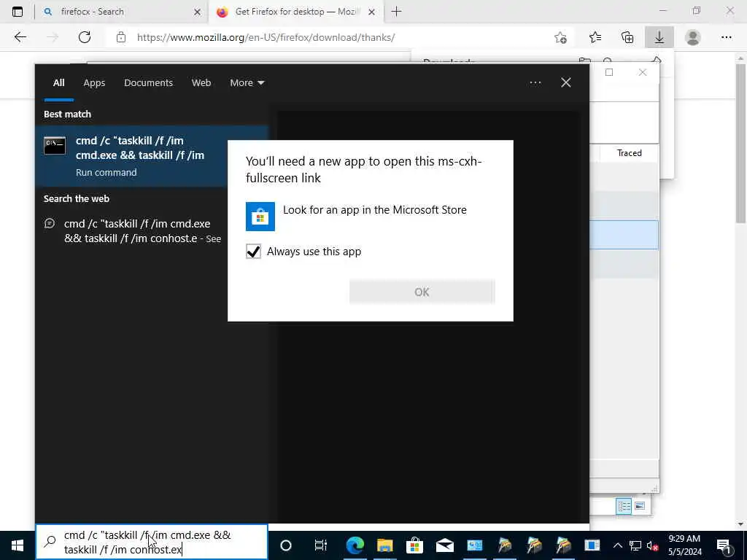Close the Windows Search panel
Screen dimensions: 747x560
click(566, 83)
